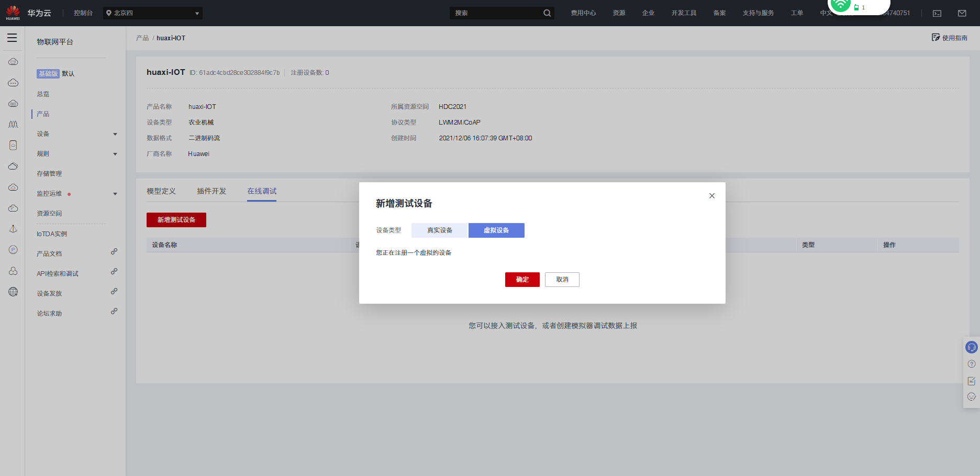Click the cloud upload icon in left rail
This screenshot has height=476, width=980.
tap(13, 187)
